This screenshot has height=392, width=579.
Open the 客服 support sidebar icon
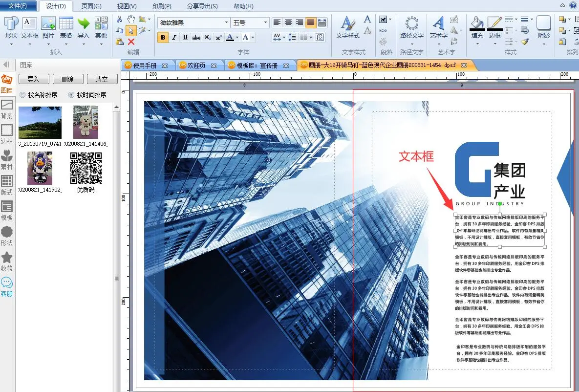point(7,287)
